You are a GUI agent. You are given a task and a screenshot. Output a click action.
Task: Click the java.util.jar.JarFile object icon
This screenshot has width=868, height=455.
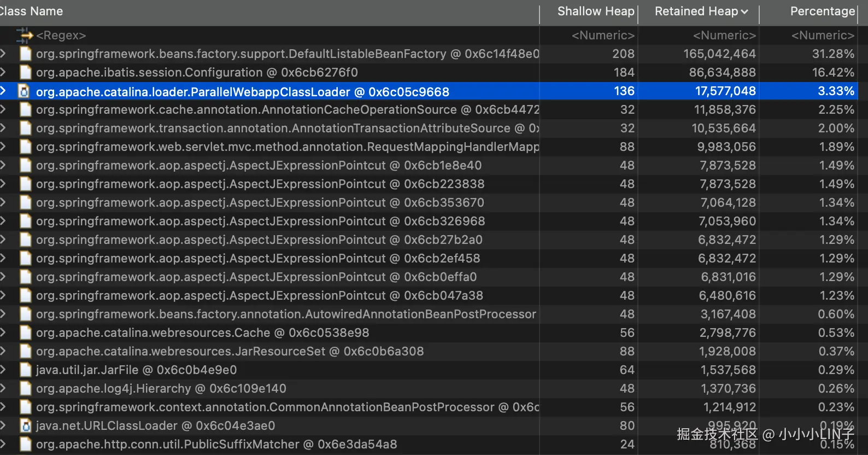25,370
